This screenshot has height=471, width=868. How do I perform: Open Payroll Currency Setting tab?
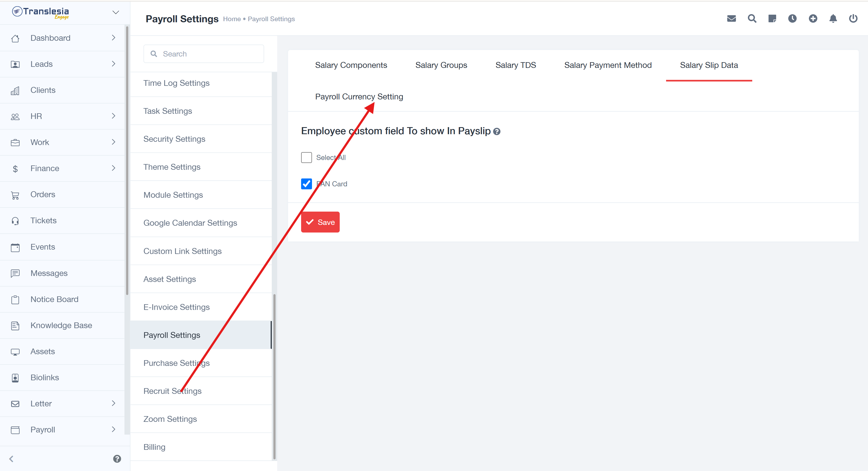(359, 97)
